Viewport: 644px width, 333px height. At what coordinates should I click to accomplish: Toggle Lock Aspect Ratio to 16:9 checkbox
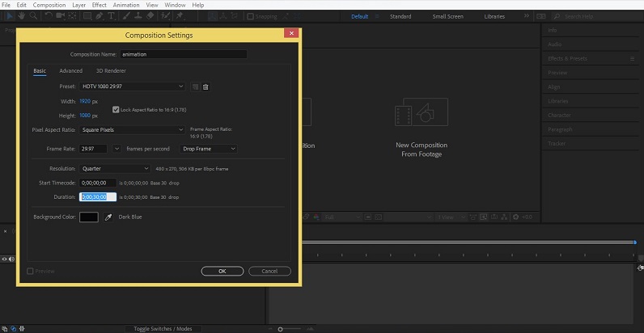point(116,109)
